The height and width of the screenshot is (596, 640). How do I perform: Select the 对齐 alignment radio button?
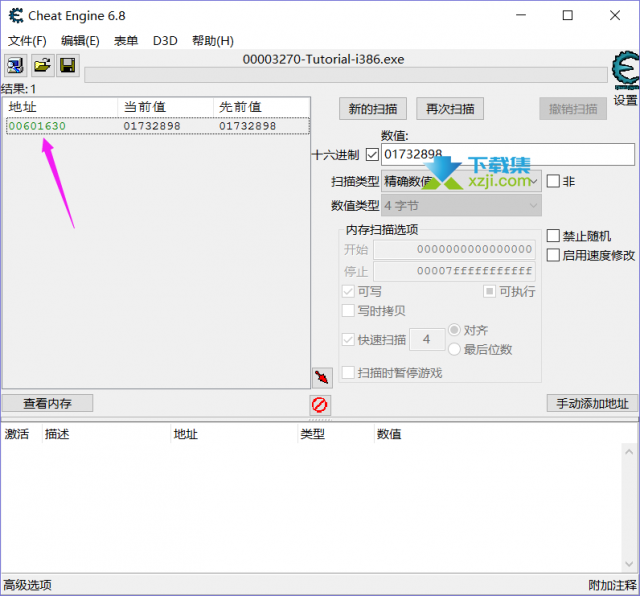tap(454, 330)
